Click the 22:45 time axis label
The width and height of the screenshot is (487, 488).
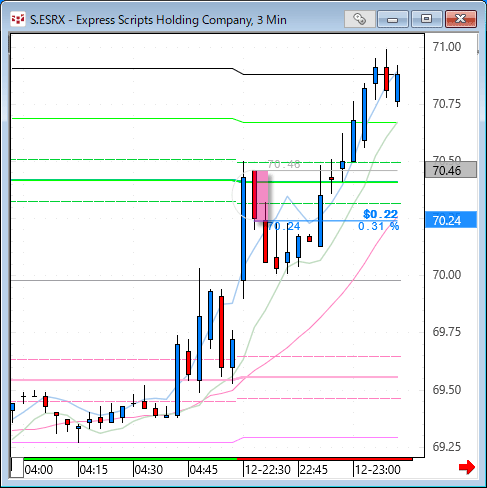pos(314,470)
